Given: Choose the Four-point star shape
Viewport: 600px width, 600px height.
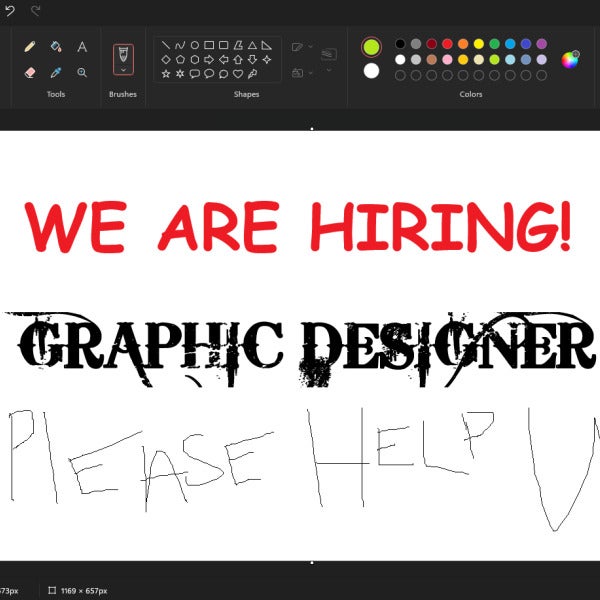Looking at the screenshot, I should (267, 59).
